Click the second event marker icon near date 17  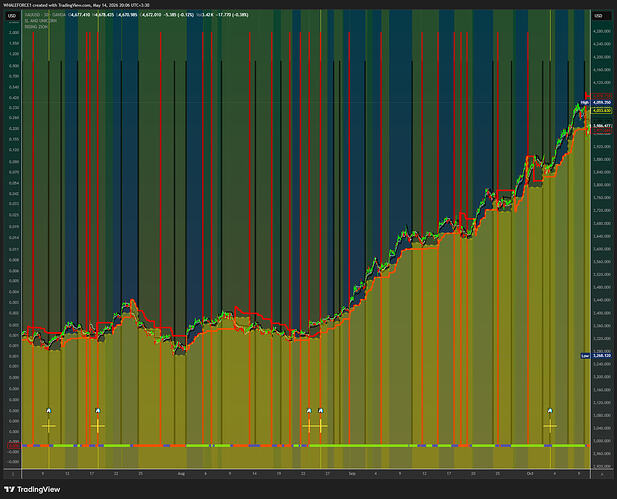98,410
